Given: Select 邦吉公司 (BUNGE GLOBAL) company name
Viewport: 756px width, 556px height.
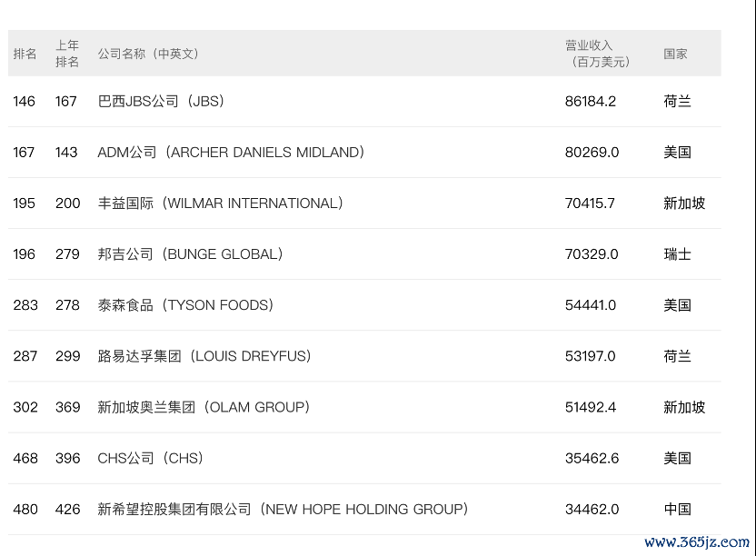Looking at the screenshot, I should click(x=191, y=254).
